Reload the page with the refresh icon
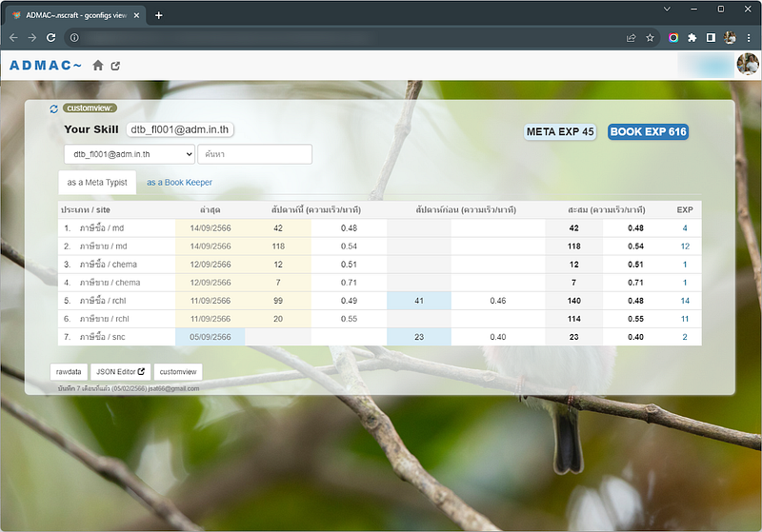The image size is (762, 532). coord(51,38)
